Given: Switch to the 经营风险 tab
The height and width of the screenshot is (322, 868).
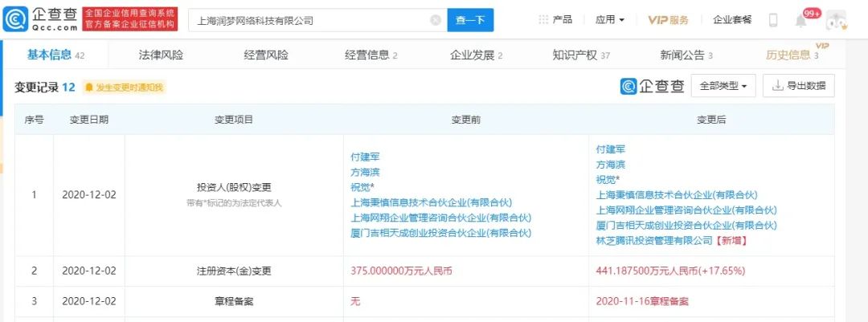Looking at the screenshot, I should (x=266, y=55).
